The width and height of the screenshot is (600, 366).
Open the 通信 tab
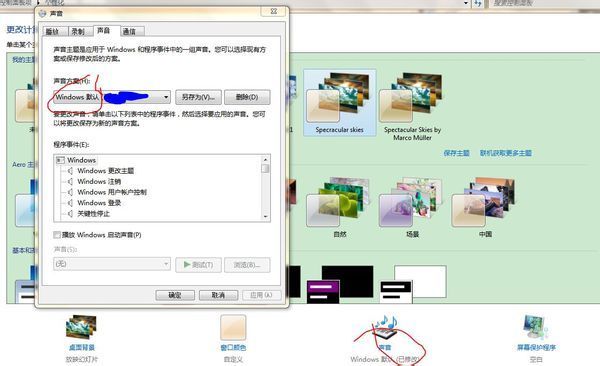tap(132, 31)
